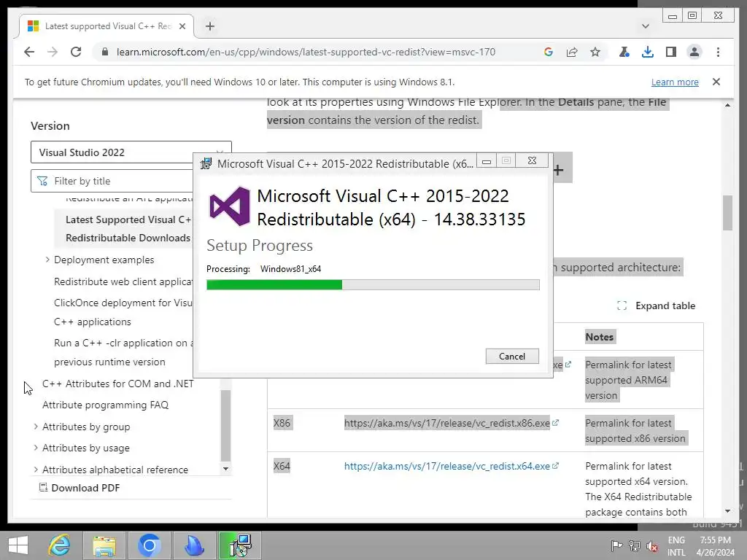Viewport: 747px width, 560px height.
Task: Open Chrome three-dot menu
Action: (x=718, y=52)
